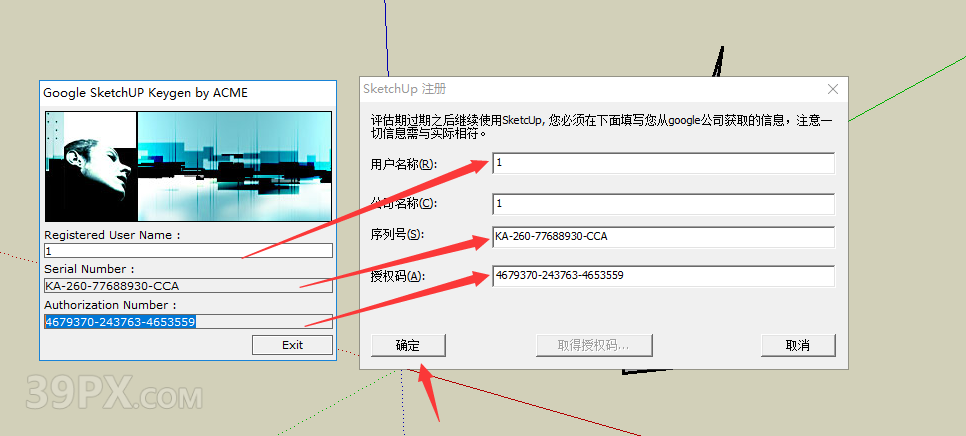This screenshot has height=436, width=966.
Task: Click the 用户名称(R): label
Action: [x=404, y=164]
